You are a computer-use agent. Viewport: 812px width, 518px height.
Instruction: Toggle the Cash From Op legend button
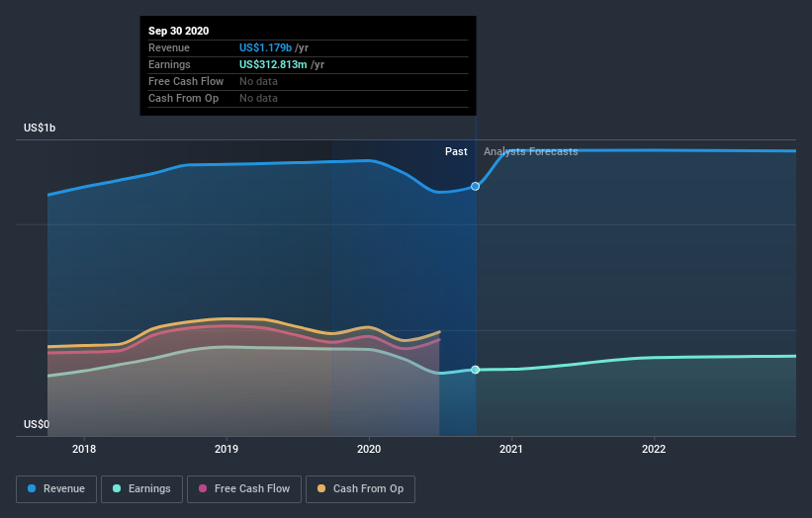point(360,489)
